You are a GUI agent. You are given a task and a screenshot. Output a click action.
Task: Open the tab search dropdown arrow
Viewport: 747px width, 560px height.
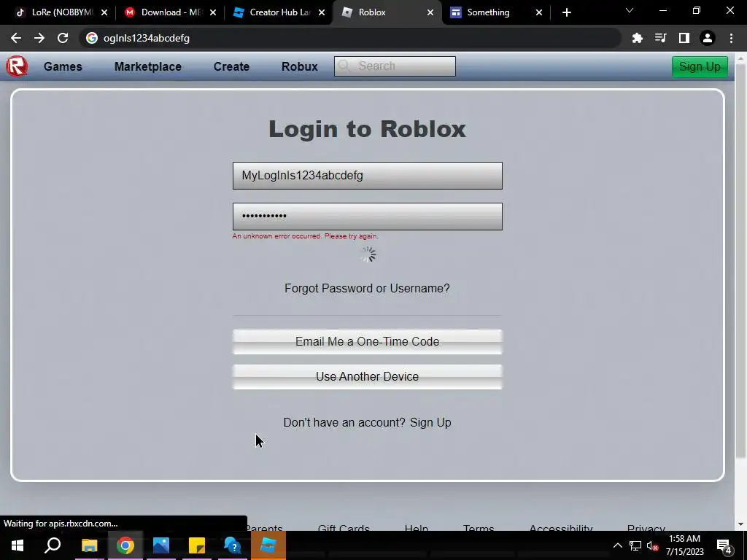630,10
